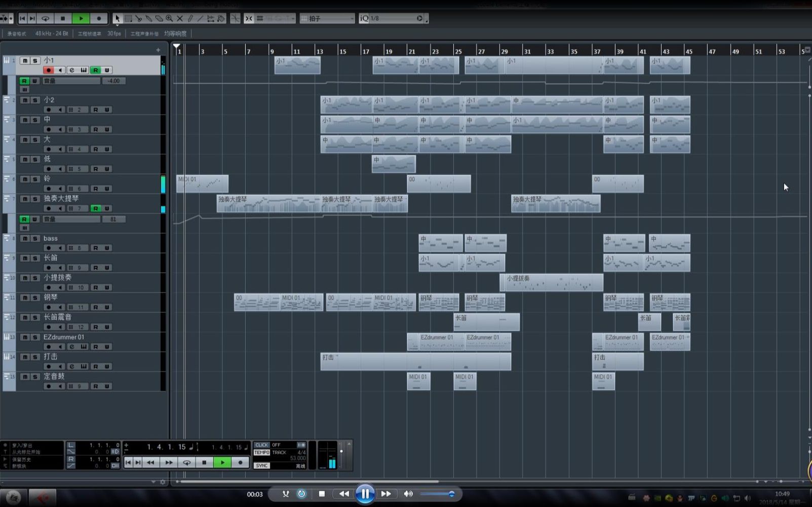The image size is (812, 507).
Task: Solo the 小1 track
Action: tap(35, 60)
